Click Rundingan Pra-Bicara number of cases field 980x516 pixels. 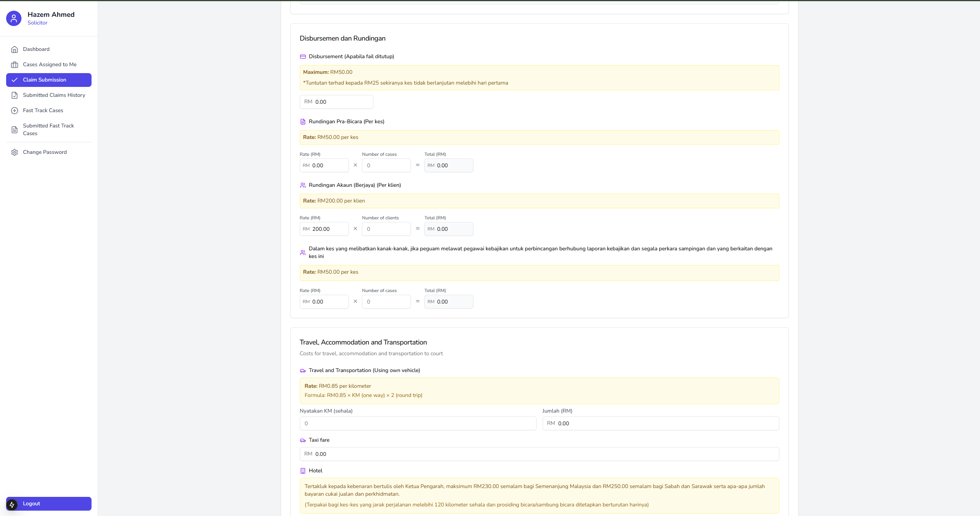pyautogui.click(x=387, y=165)
